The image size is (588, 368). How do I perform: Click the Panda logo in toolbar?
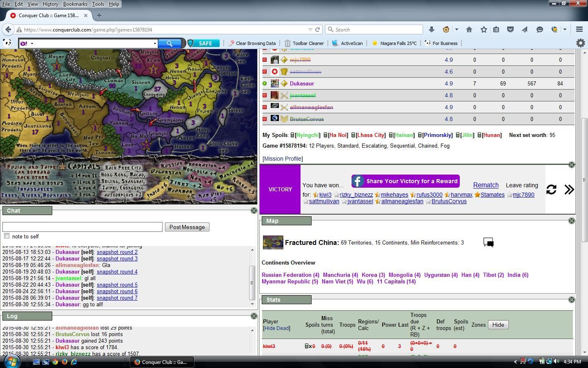[x=7, y=43]
